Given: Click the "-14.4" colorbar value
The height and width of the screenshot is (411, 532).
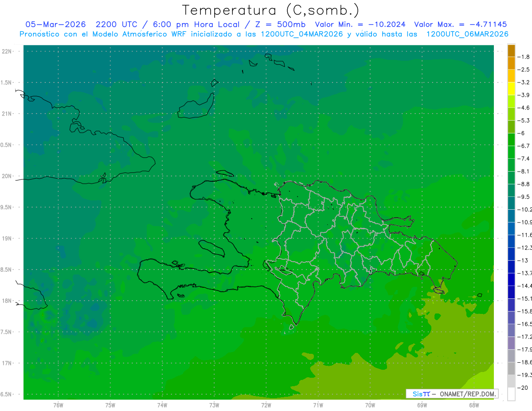Looking at the screenshot, I should coord(525,286).
